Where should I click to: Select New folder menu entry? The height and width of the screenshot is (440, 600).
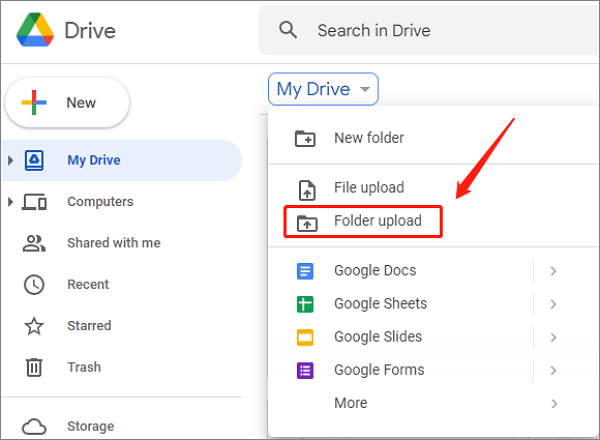[x=368, y=138]
